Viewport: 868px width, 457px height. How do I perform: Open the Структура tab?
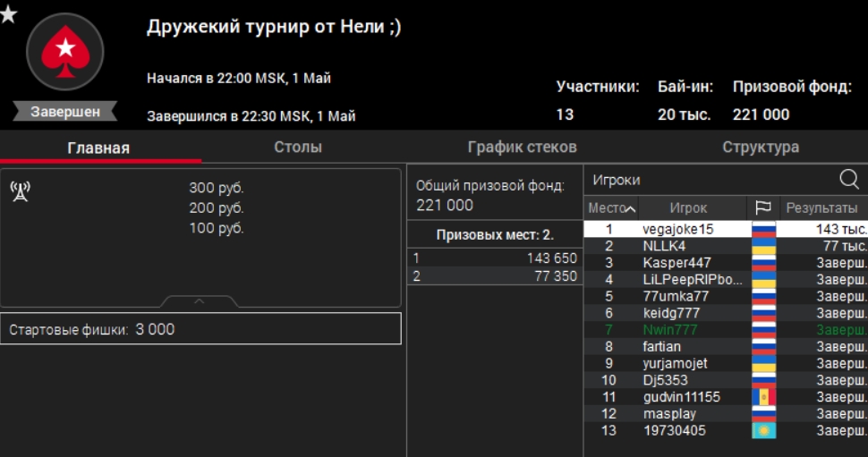click(x=761, y=148)
